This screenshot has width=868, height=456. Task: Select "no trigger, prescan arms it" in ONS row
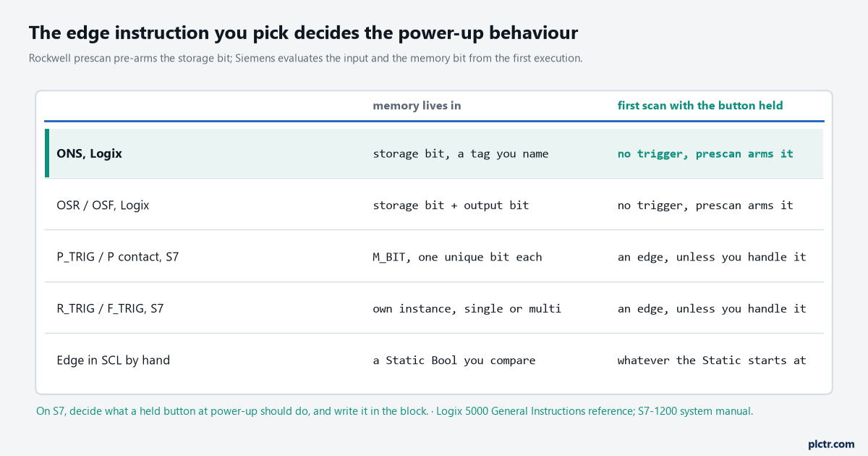705,153
